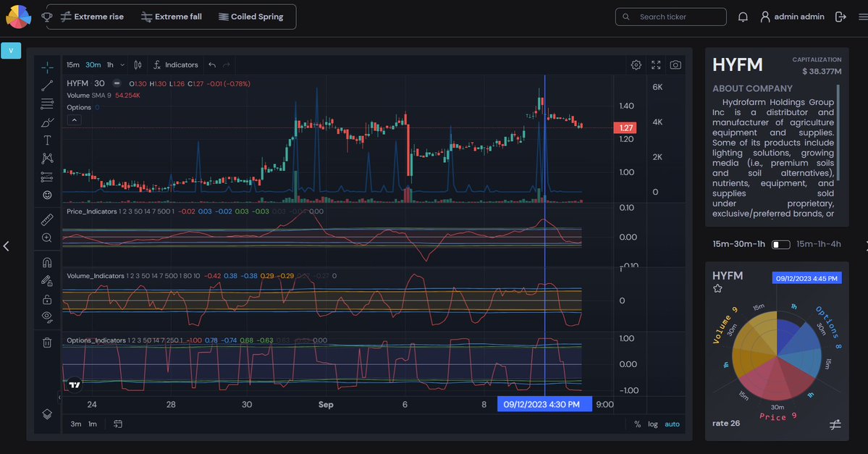Select the 15m timeframe
The image size is (868, 454).
[x=73, y=64]
